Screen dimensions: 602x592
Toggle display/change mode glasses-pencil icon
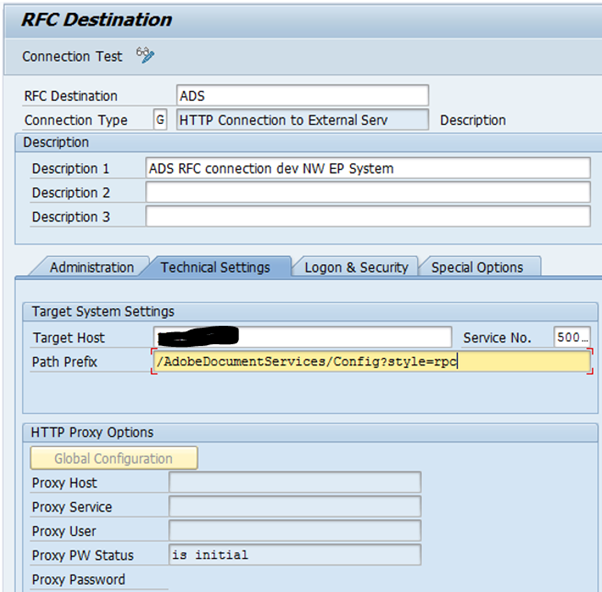145,55
